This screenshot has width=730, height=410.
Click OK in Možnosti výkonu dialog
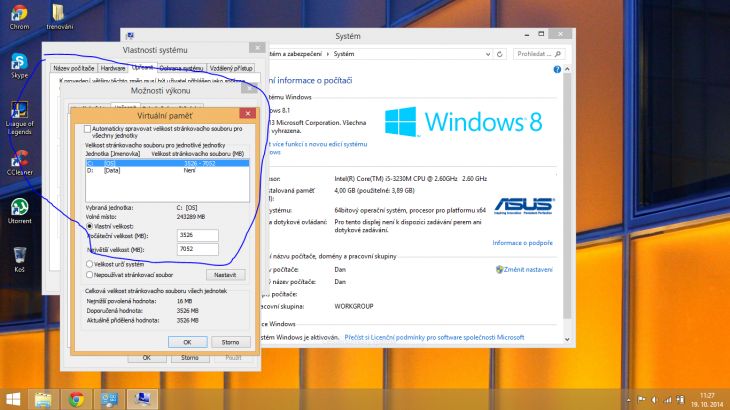pos(147,357)
